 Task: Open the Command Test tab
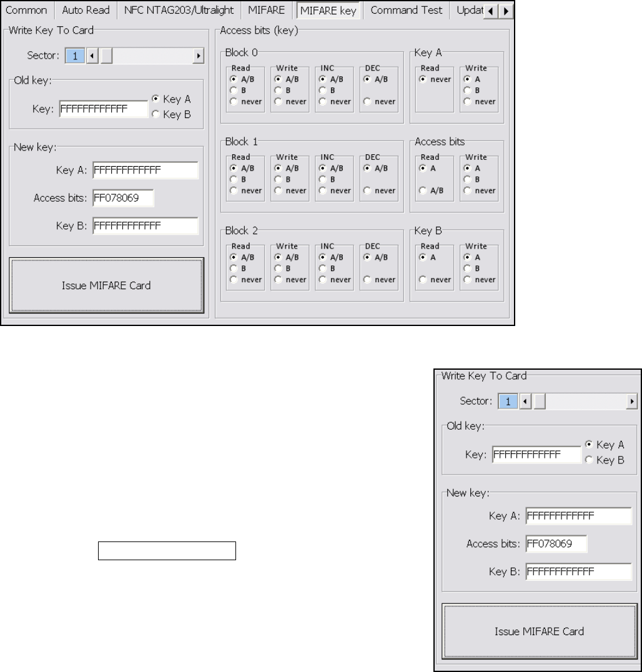[x=407, y=10]
